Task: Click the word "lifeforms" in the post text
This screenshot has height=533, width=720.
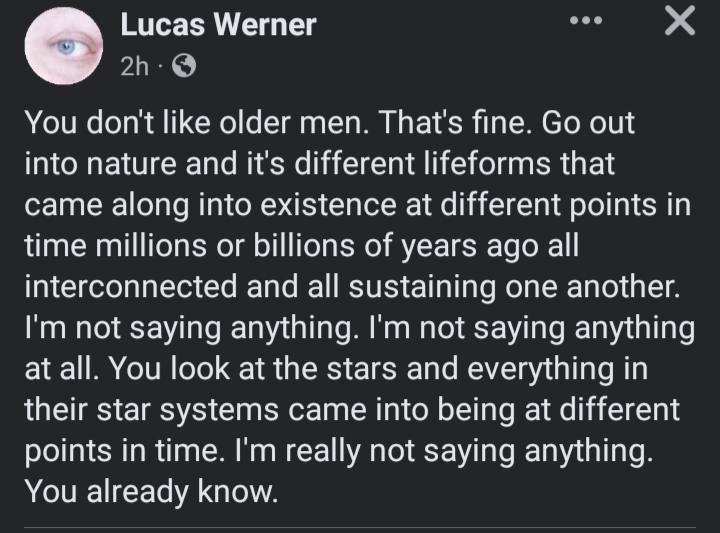Action: coord(486,163)
